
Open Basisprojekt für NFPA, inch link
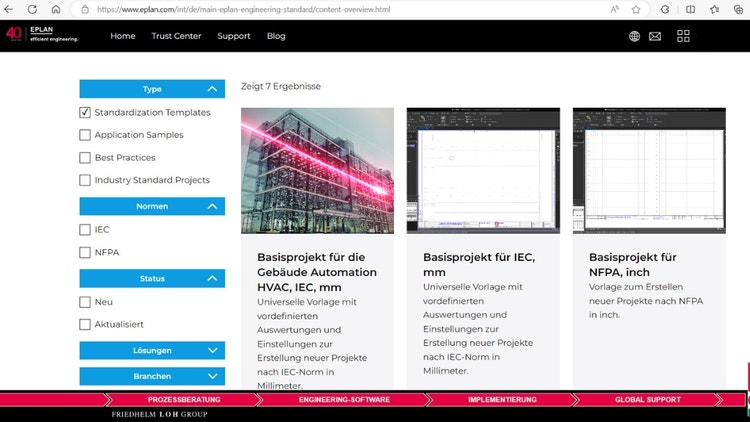(633, 264)
